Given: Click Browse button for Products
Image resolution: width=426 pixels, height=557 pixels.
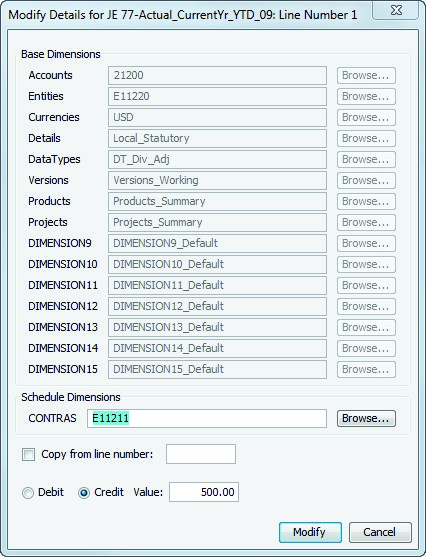Looking at the screenshot, I should click(366, 201).
